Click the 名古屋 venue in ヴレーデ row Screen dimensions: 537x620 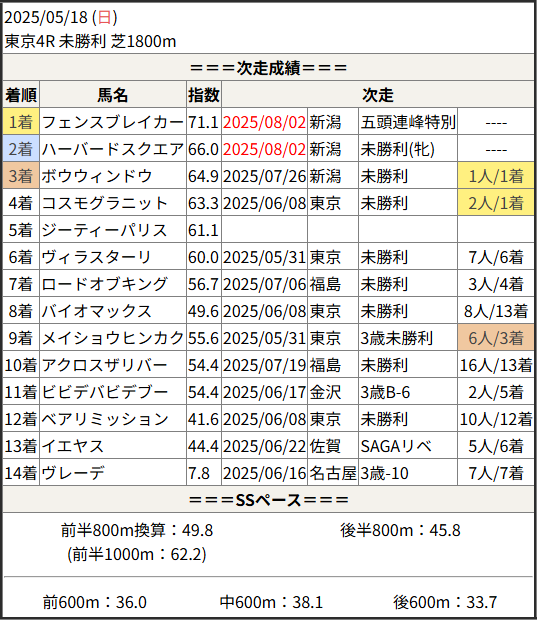tap(333, 473)
